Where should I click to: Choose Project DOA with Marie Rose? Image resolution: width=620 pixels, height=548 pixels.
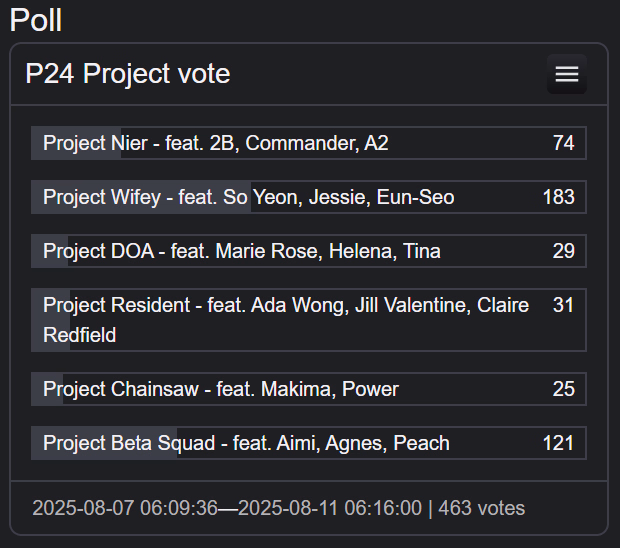click(x=241, y=252)
